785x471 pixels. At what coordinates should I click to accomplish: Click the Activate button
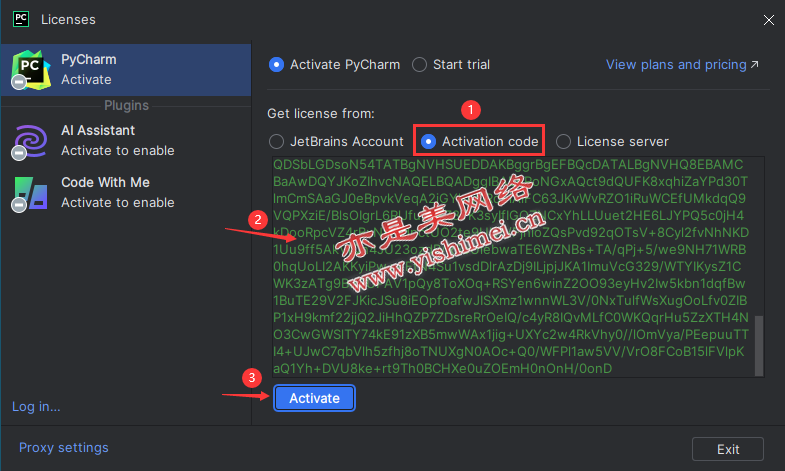314,398
